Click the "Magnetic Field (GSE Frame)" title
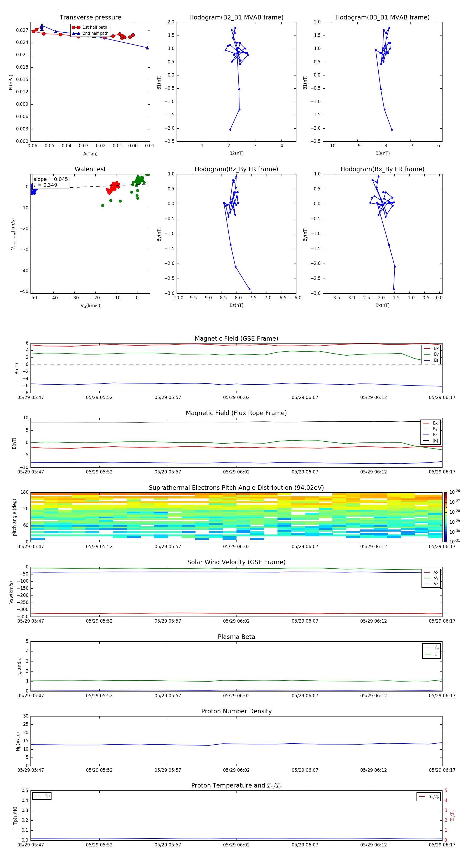The image size is (473, 868). (x=236, y=339)
